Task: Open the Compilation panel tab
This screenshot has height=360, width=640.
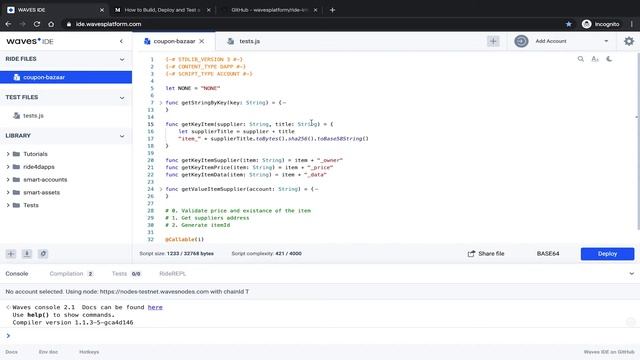Action: pyautogui.click(x=71, y=273)
